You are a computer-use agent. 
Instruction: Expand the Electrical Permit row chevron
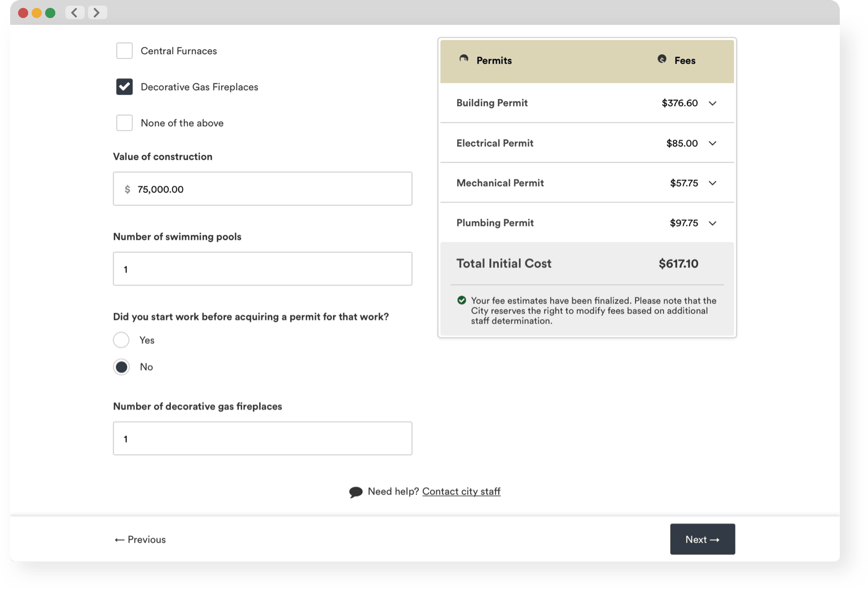click(x=712, y=143)
